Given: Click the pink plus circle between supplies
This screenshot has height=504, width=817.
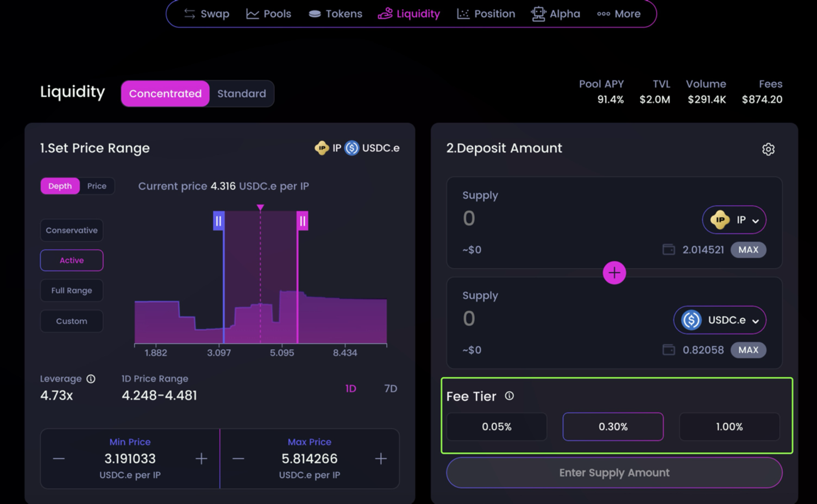Looking at the screenshot, I should pos(614,273).
